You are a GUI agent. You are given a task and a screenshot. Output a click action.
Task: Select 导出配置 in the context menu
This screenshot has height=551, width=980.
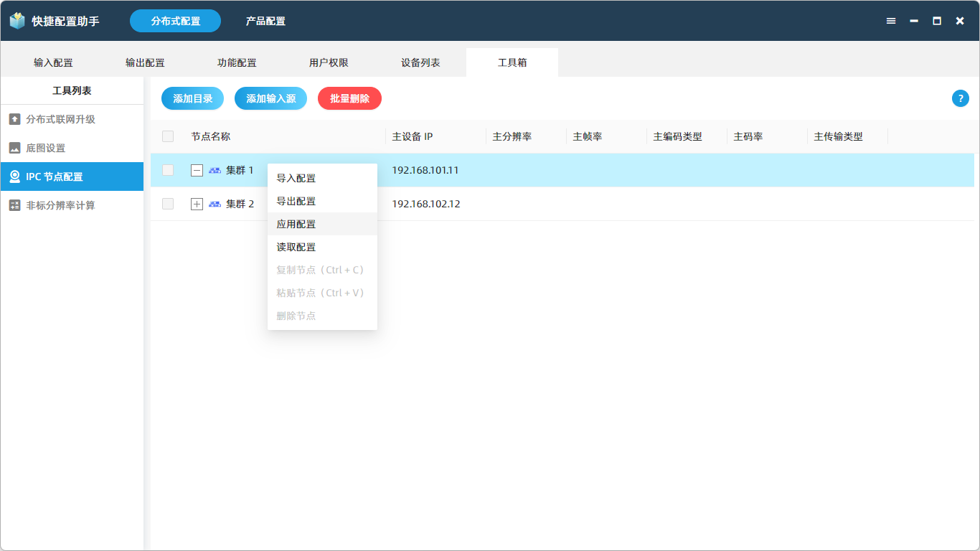coord(296,201)
